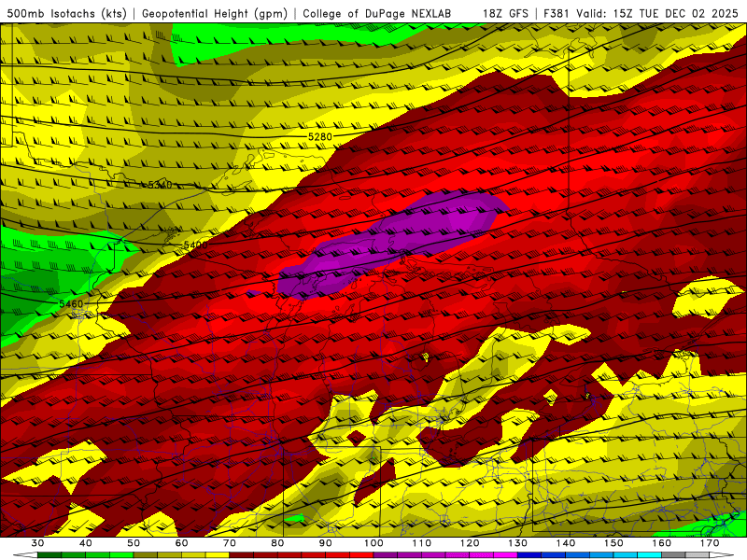Click the 70 value on the color scale
This screenshot has height=560, width=747.
click(230, 543)
